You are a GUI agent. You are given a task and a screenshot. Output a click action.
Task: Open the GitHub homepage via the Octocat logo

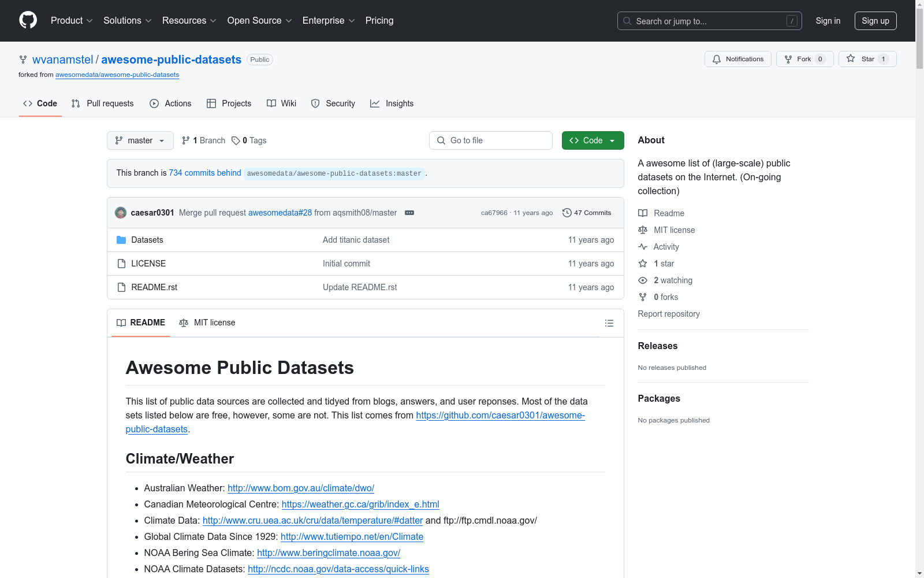[x=28, y=20]
